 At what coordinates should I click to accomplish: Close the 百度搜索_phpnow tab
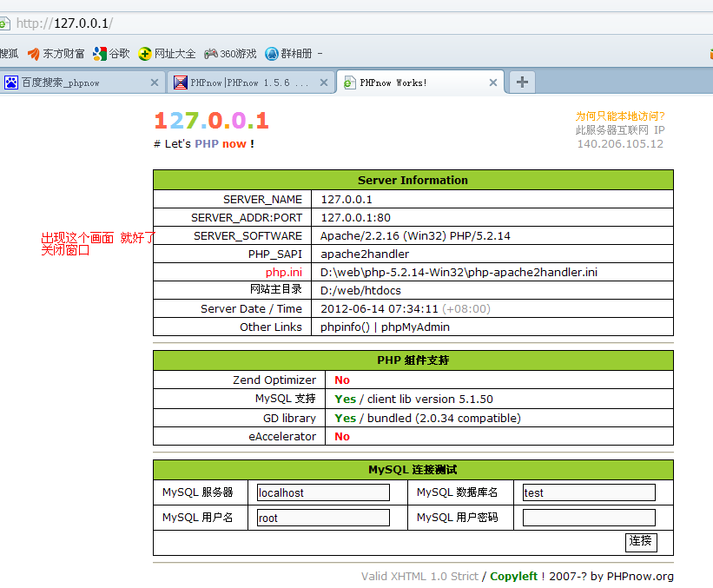tap(155, 83)
